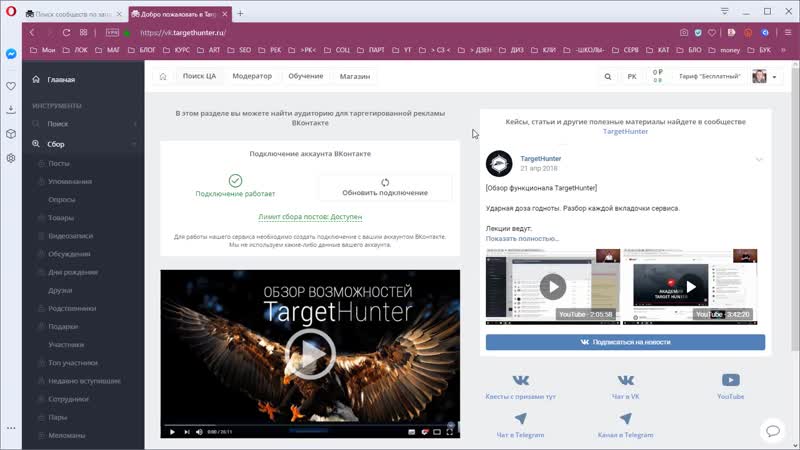This screenshot has width=800, height=450.
Task: Open Топ участники in sidebar
Action: (x=73, y=363)
